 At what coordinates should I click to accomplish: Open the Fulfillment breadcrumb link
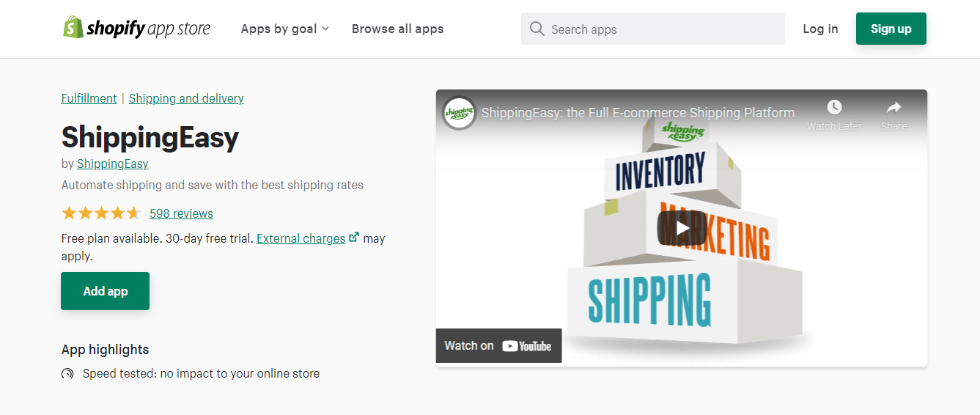pos(89,98)
